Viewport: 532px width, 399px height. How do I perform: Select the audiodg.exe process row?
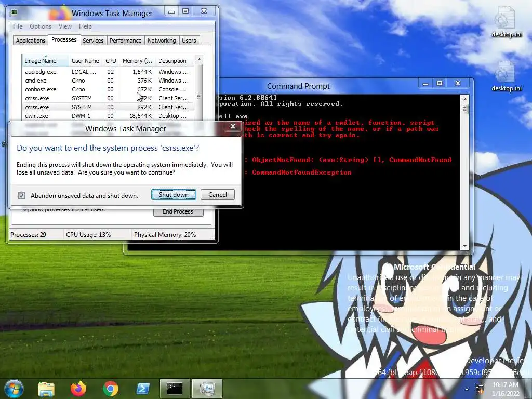(108, 72)
